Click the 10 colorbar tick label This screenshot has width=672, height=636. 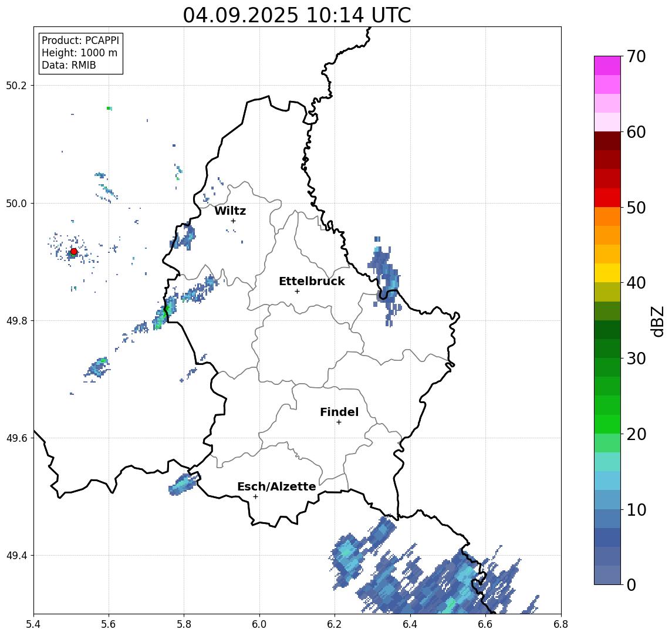click(x=636, y=509)
